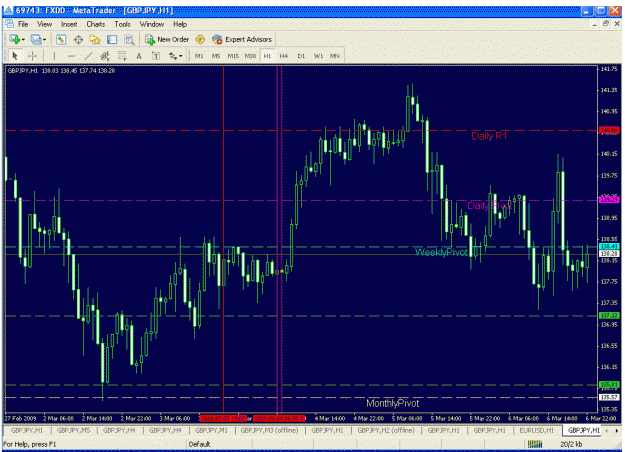The height and width of the screenshot is (452, 625).
Task: Select the Text 'A' tool
Action: 139,56
